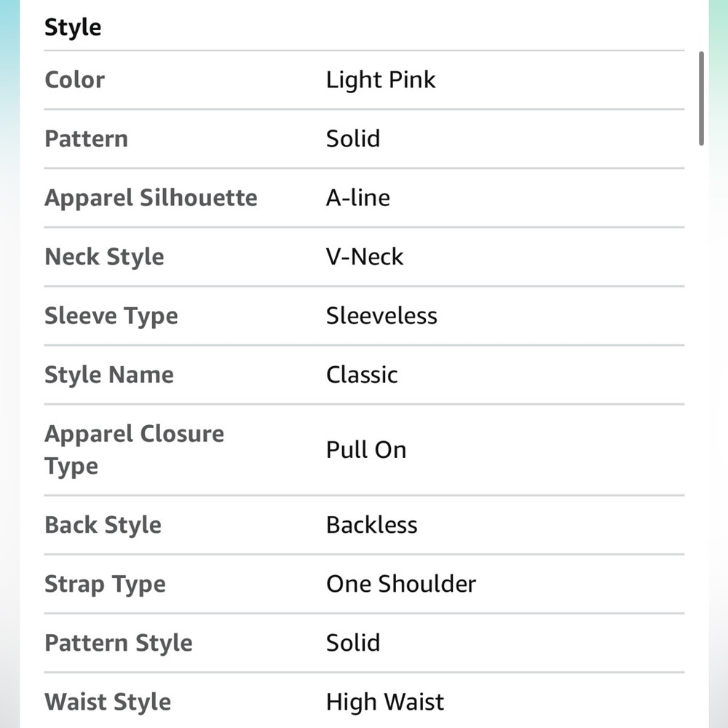728x728 pixels.
Task: Click the One Shoulder value
Action: [401, 584]
